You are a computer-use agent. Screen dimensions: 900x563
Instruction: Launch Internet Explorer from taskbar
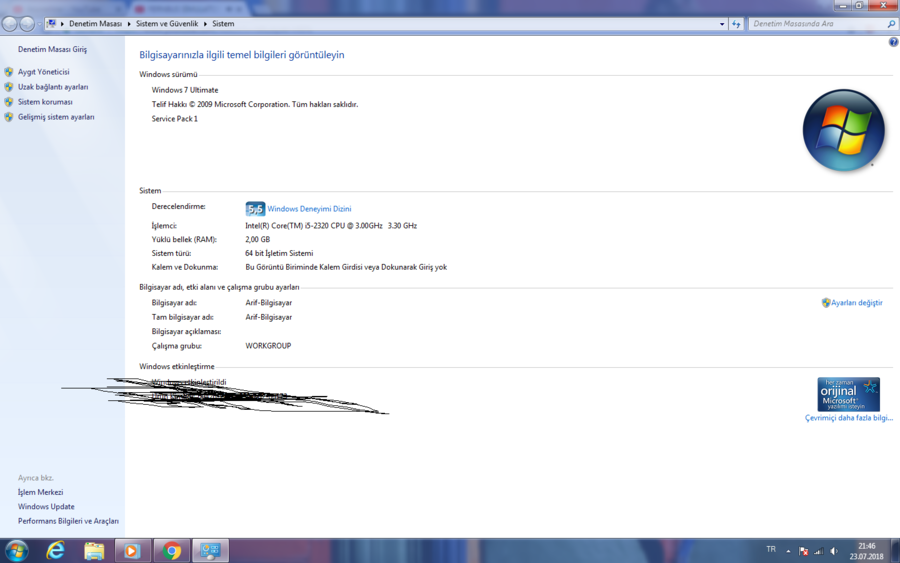56,551
